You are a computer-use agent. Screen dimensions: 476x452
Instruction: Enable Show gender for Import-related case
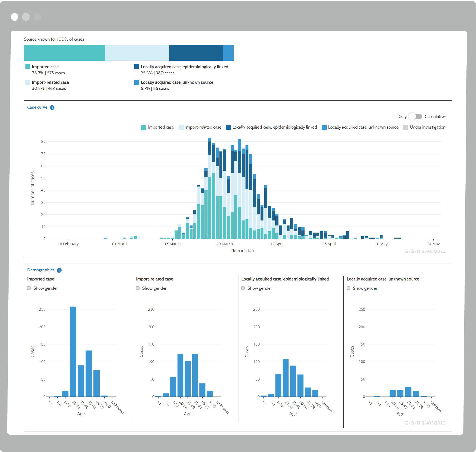(x=138, y=288)
